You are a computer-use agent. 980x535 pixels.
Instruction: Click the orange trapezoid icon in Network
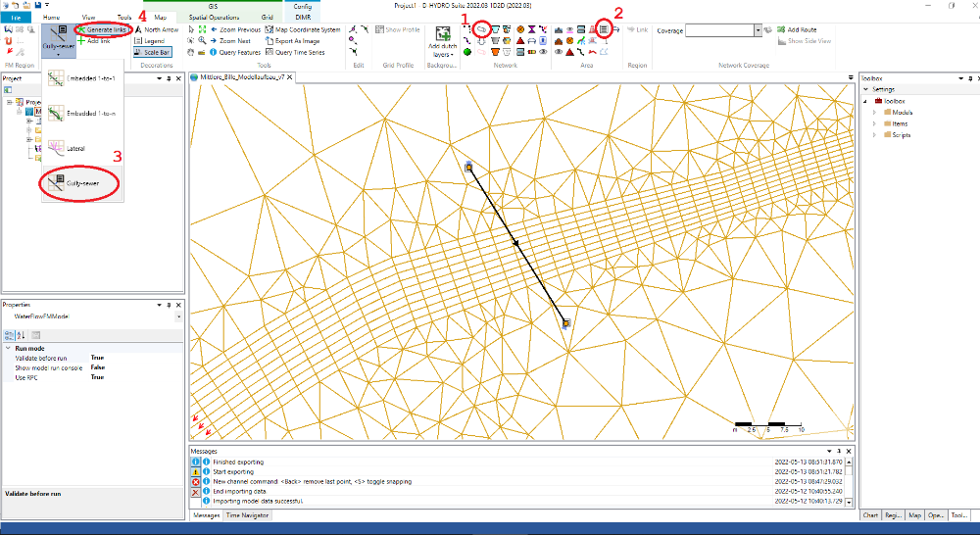[x=495, y=53]
